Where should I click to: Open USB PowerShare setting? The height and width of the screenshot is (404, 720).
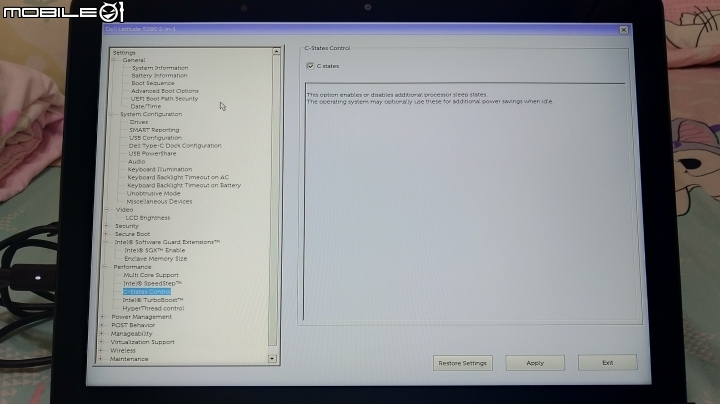[152, 153]
